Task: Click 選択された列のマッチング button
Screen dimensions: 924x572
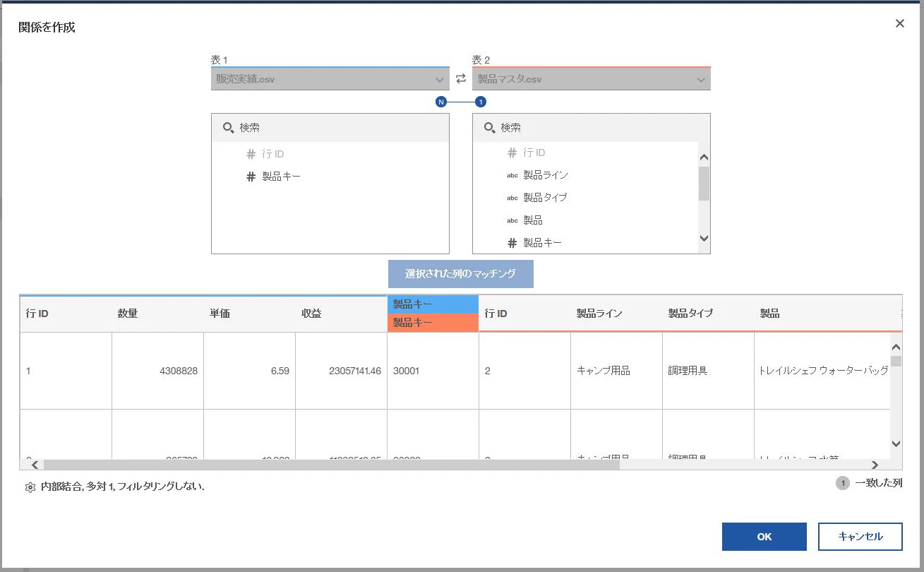Action: pyautogui.click(x=461, y=274)
